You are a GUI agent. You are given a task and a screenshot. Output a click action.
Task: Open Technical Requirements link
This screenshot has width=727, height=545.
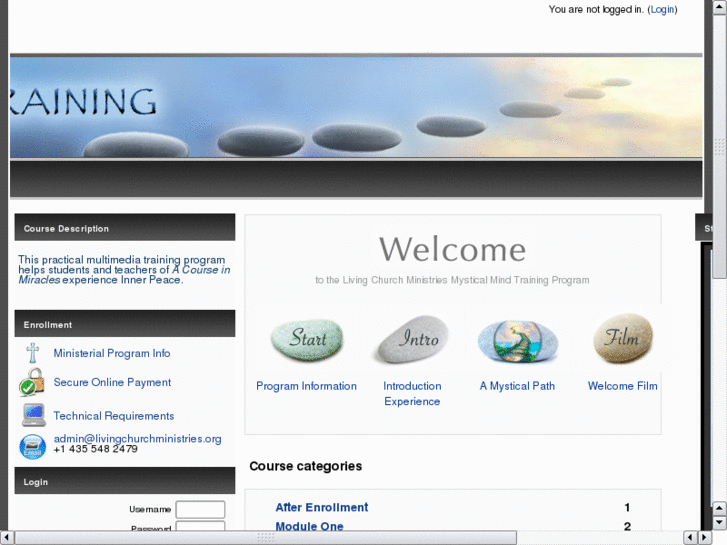[x=114, y=416]
